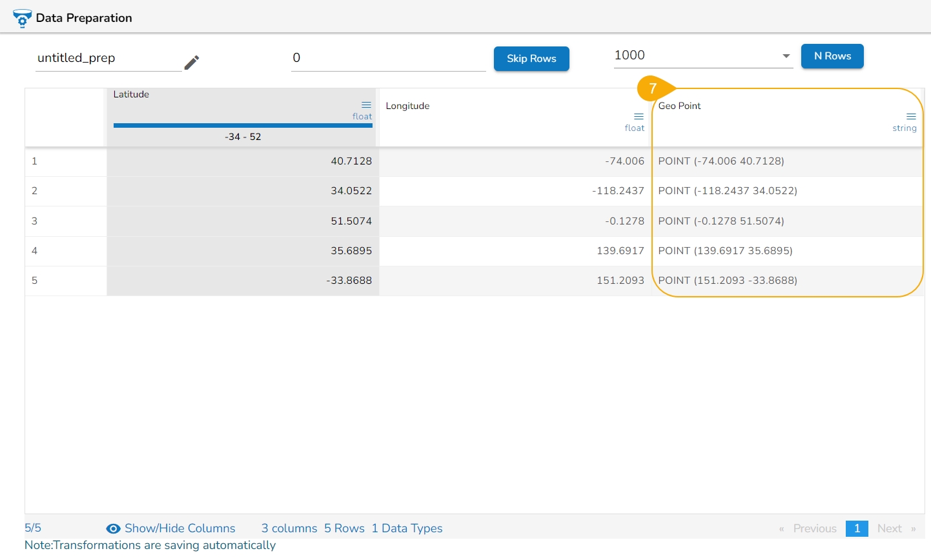Click the float type label under Longitude
This screenshot has height=560, width=931.
click(x=634, y=128)
